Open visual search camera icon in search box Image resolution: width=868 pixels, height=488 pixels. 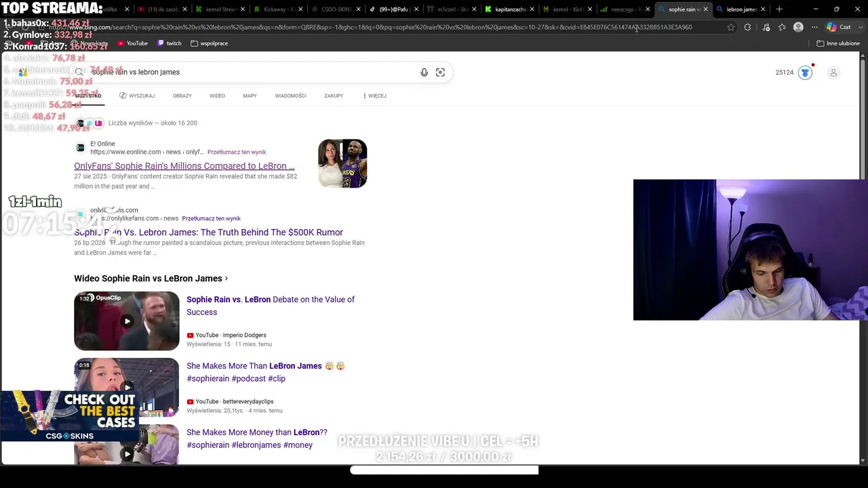[440, 73]
